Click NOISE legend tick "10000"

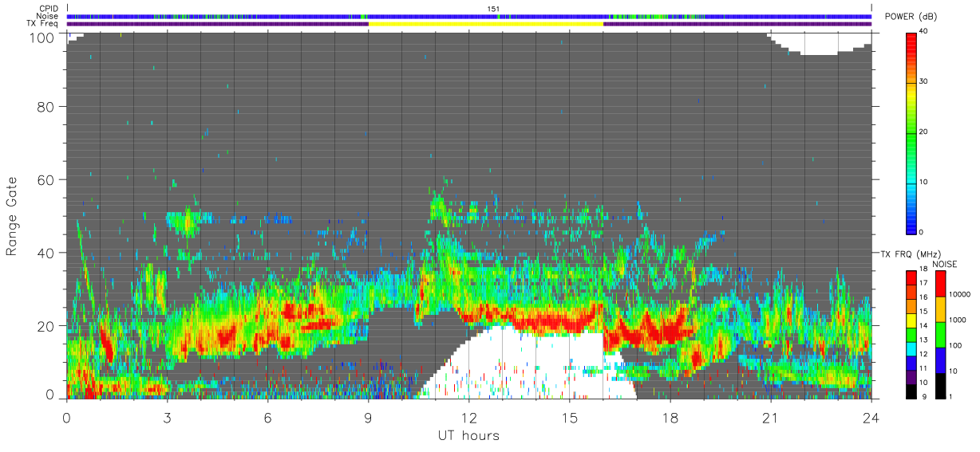(x=959, y=293)
